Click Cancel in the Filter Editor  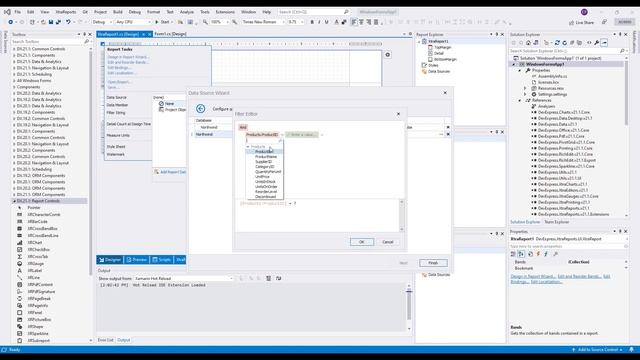click(387, 242)
